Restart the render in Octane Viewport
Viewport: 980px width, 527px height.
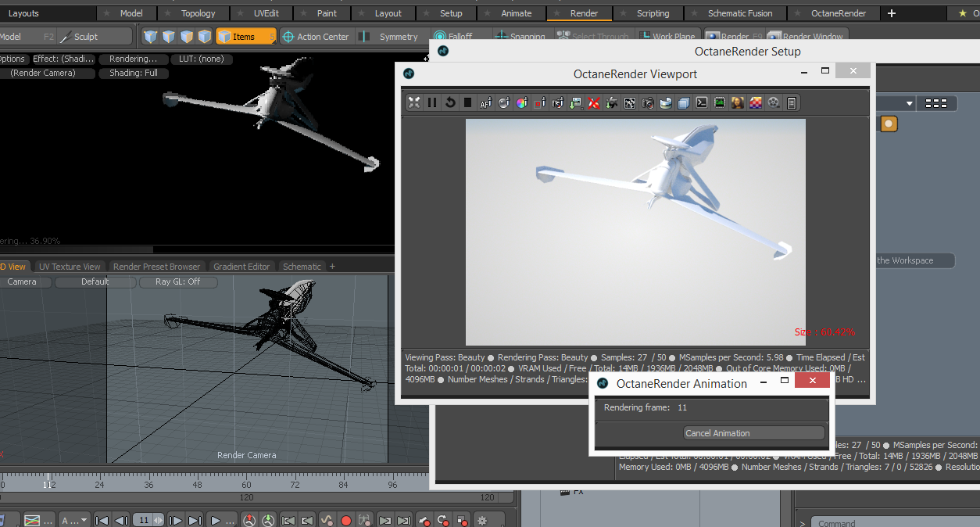click(x=450, y=102)
